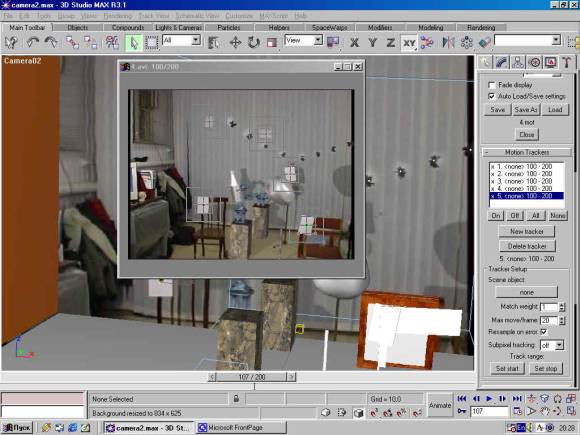
Task: Restrict transforms to the X axis
Action: point(354,43)
